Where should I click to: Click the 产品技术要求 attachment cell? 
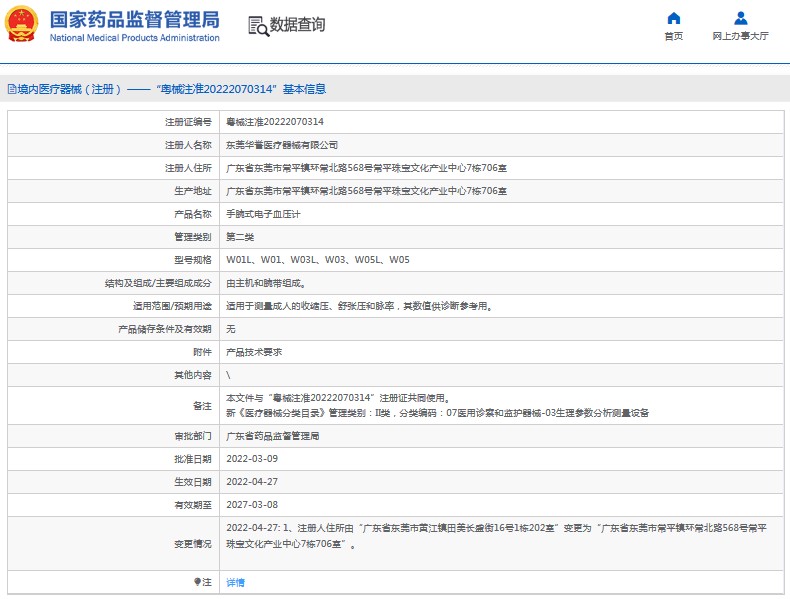(x=254, y=351)
